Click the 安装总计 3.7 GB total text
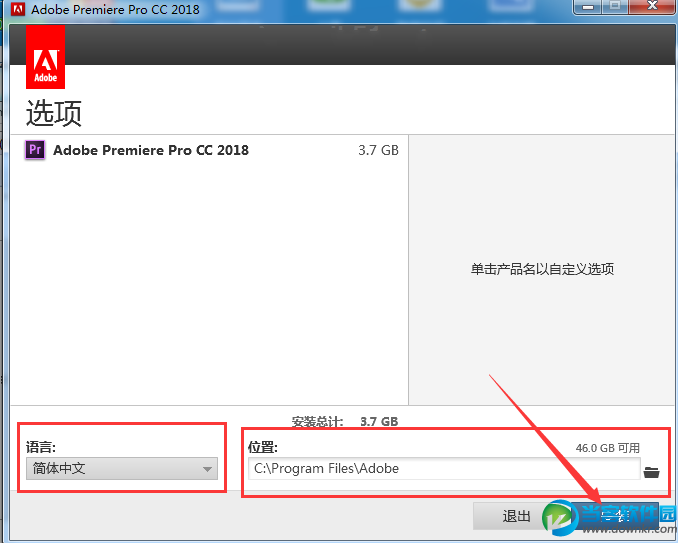678x543 pixels. coord(345,421)
